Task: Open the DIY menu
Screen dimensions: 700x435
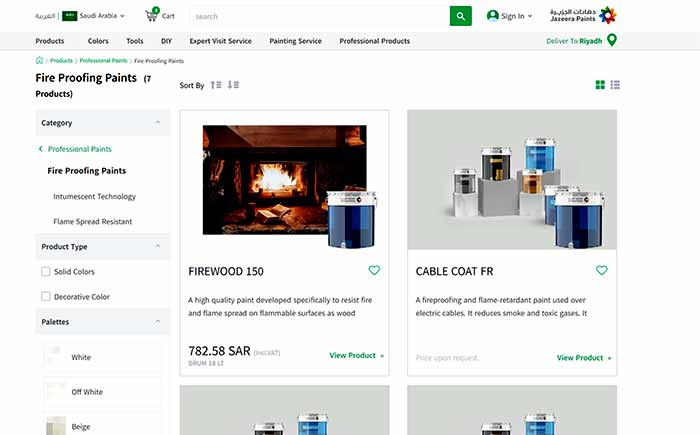Action: pos(167,41)
